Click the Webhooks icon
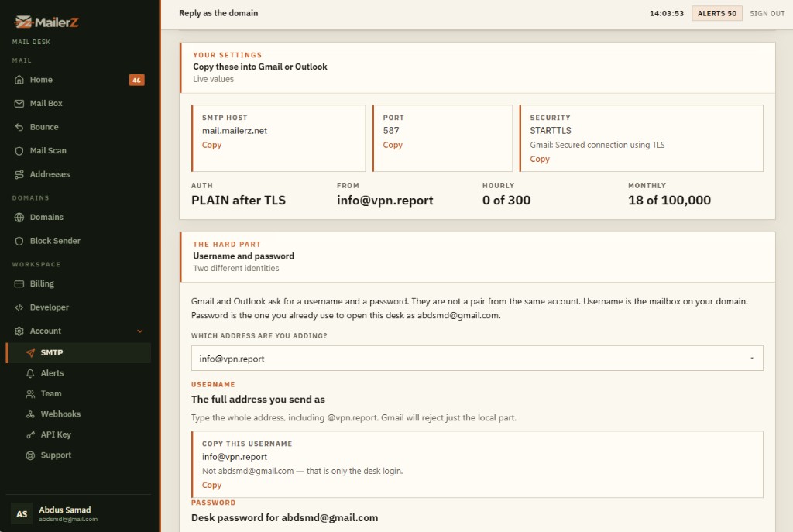The width and height of the screenshot is (793, 532). (x=30, y=414)
